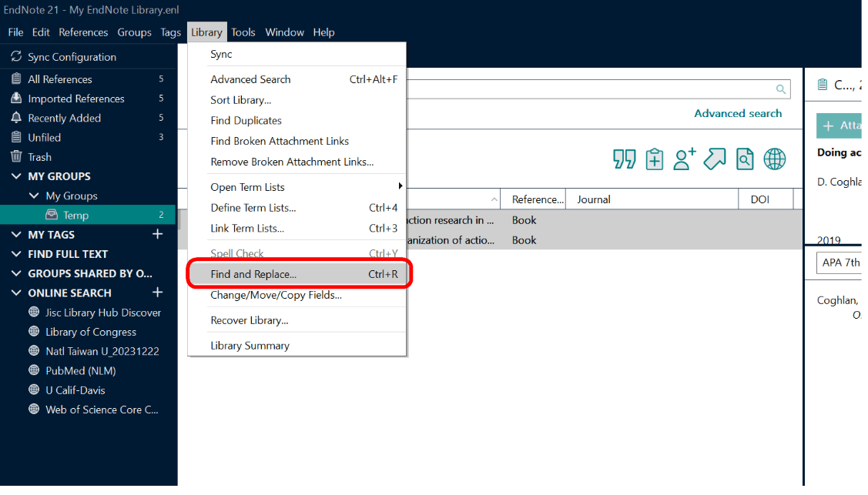Choose Recover Library... entry
Image resolution: width=868 pixels, height=495 pixels.
click(x=297, y=320)
